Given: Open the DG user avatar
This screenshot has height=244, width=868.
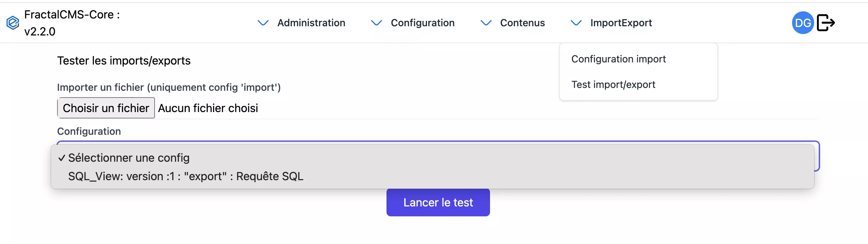Looking at the screenshot, I should point(803,23).
